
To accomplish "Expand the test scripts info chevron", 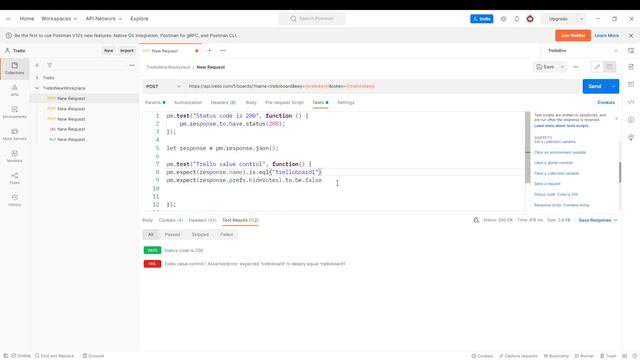I will pyautogui.click(x=616, y=118).
